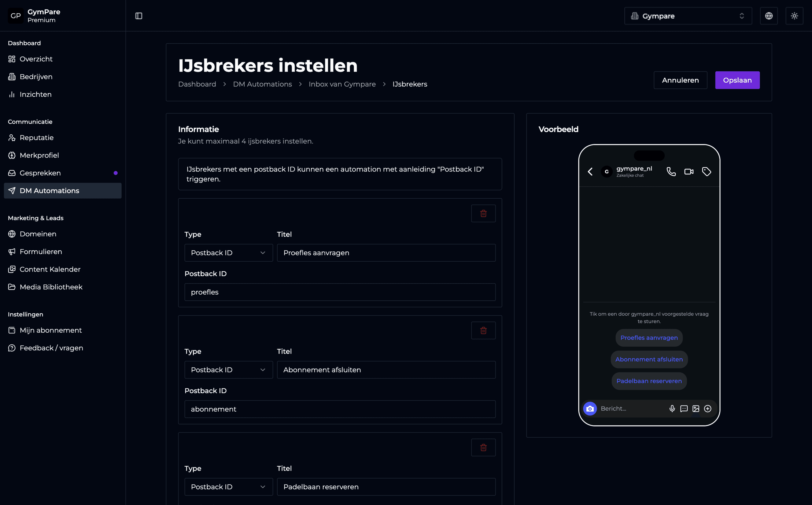The width and height of the screenshot is (812, 505).
Task: Tap the tag icon in preview
Action: point(706,172)
